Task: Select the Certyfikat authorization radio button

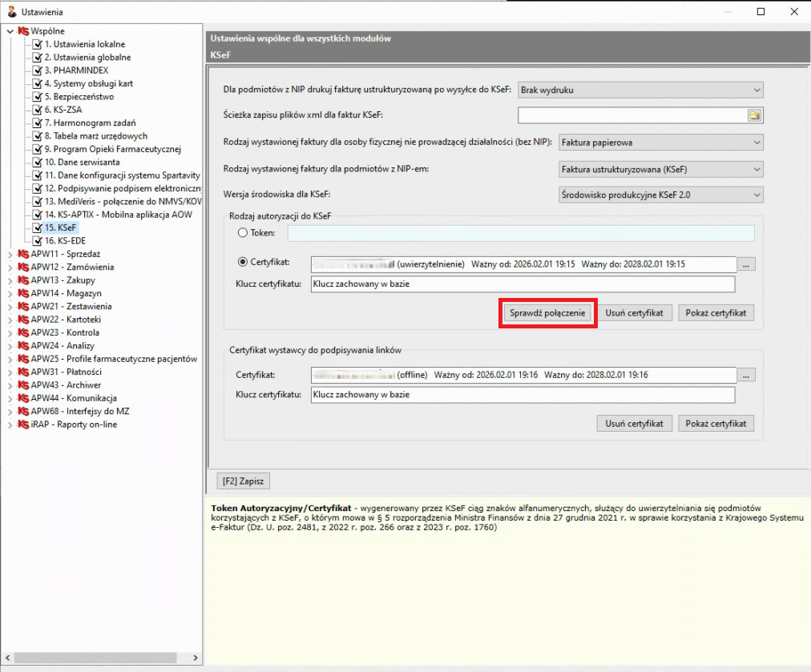Action: click(243, 262)
